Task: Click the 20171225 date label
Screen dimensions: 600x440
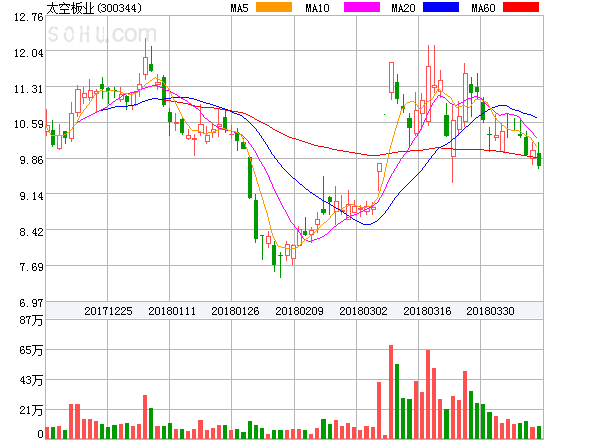Action: (x=108, y=311)
